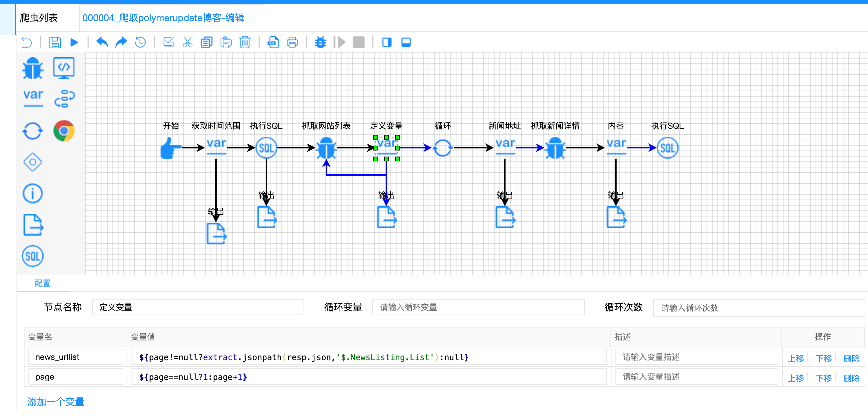This screenshot has width=868, height=416.
Task: Click the cut scissors icon
Action: coord(187,43)
